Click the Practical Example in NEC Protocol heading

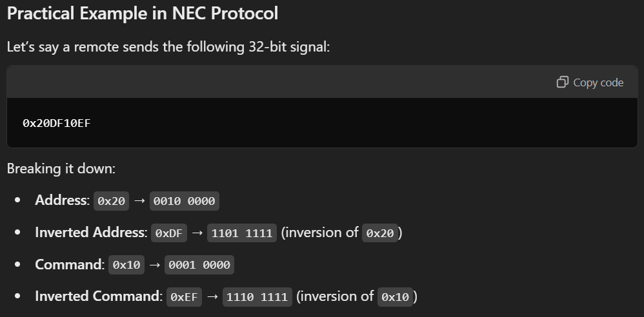pos(143,13)
